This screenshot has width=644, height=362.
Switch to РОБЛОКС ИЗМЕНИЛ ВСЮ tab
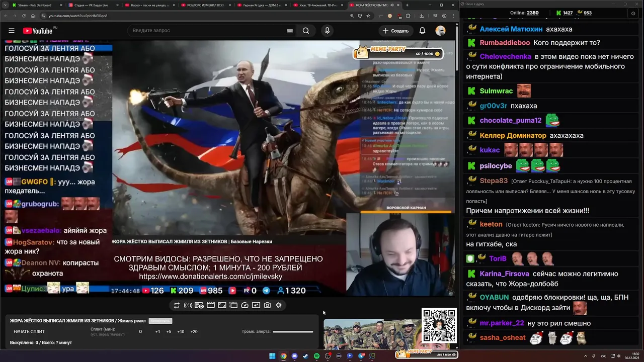point(206,5)
